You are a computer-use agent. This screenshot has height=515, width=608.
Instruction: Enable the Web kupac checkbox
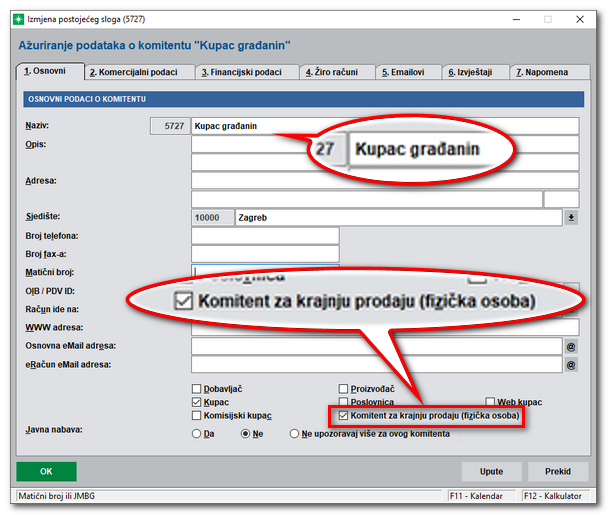click(490, 401)
